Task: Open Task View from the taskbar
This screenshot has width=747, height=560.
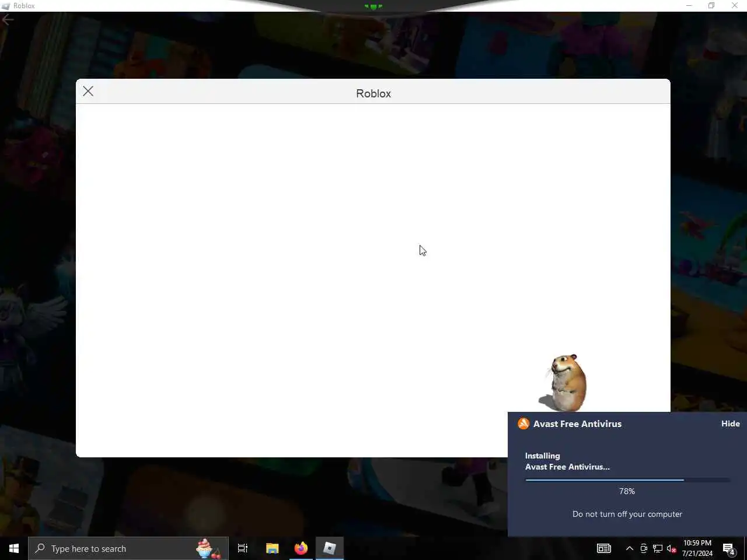Action: click(x=243, y=548)
